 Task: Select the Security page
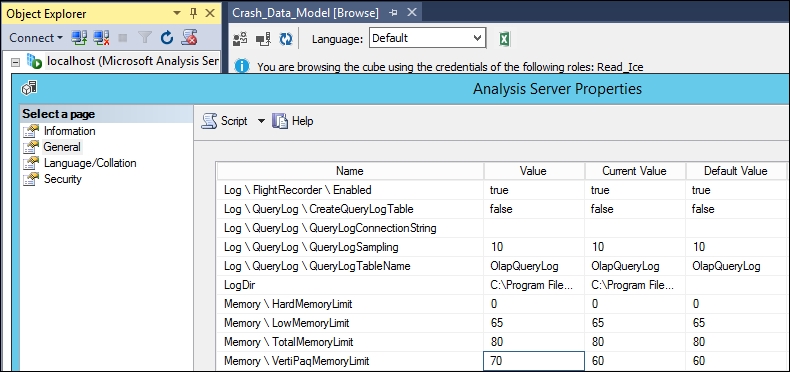[62, 179]
